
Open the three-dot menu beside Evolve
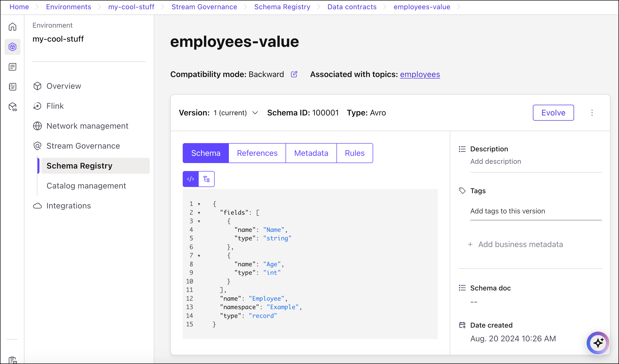(x=592, y=113)
